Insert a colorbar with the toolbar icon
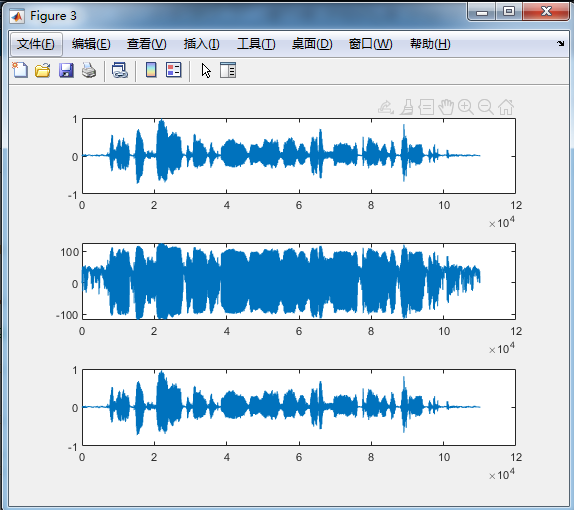Image resolution: width=574 pixels, height=510 pixels. (151, 70)
